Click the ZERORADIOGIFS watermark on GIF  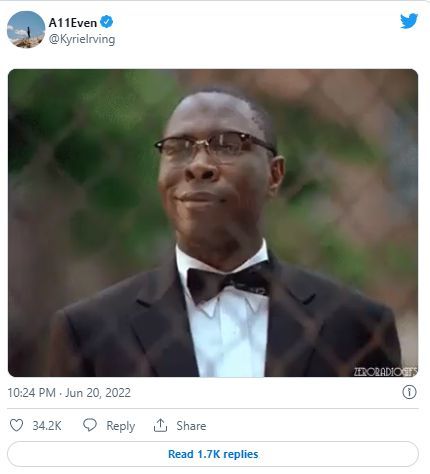pos(386,372)
